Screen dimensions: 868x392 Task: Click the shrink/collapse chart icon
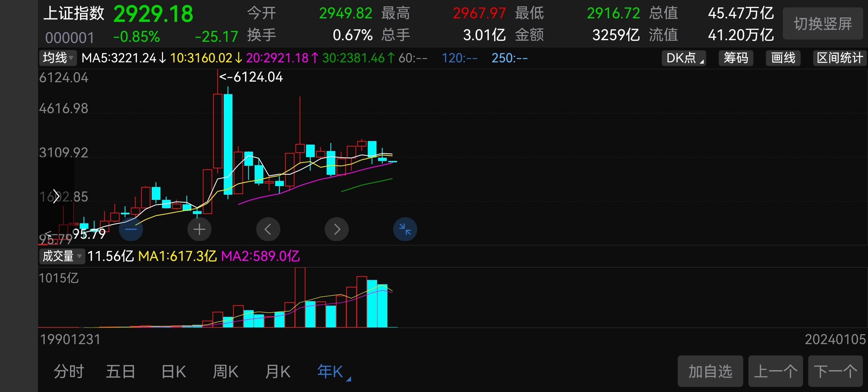(405, 229)
